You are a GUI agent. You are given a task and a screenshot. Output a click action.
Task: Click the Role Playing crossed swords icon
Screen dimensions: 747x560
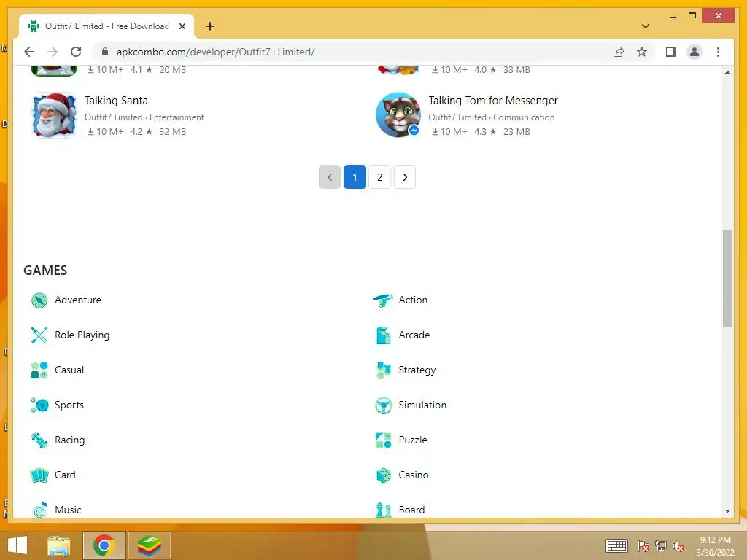pyautogui.click(x=39, y=335)
